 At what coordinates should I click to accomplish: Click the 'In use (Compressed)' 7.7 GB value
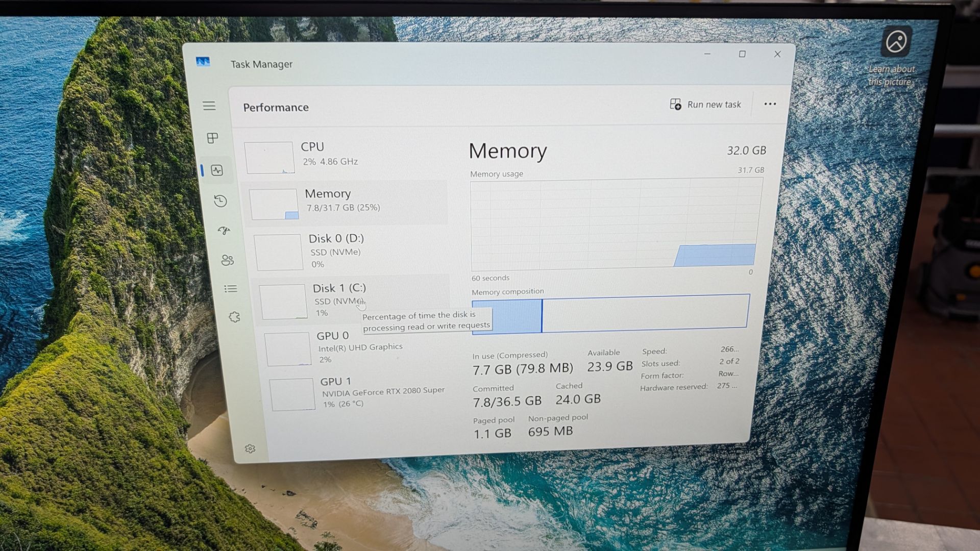[523, 369]
